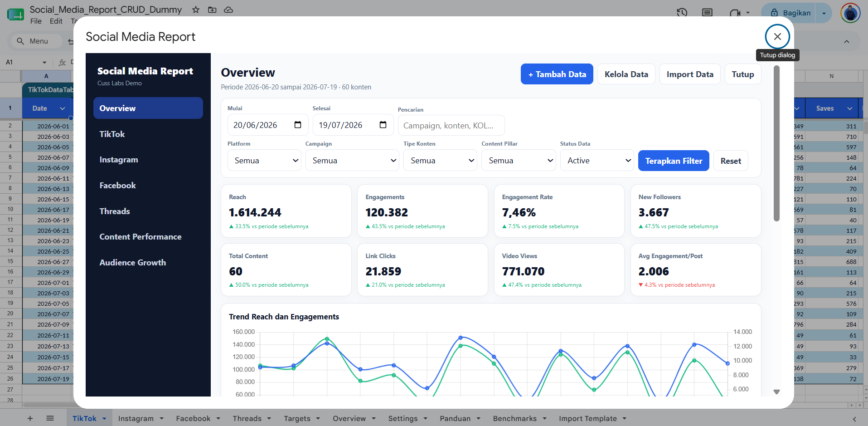Screen dimensions: 868x426
Task: Add a new sheet with plus icon
Action: [30, 418]
